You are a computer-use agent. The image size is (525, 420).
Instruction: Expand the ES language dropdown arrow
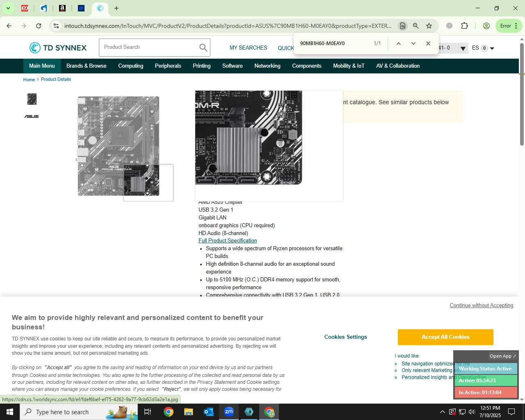coord(492,48)
